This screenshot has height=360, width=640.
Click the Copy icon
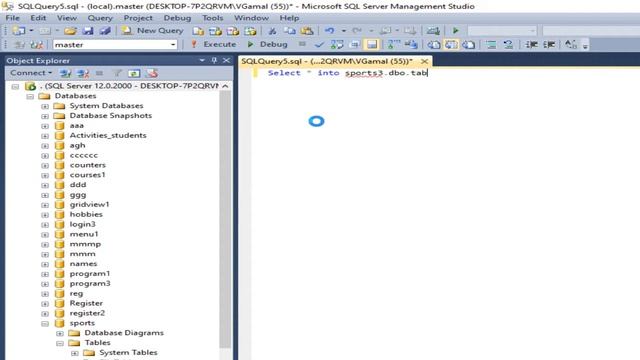(x=289, y=31)
